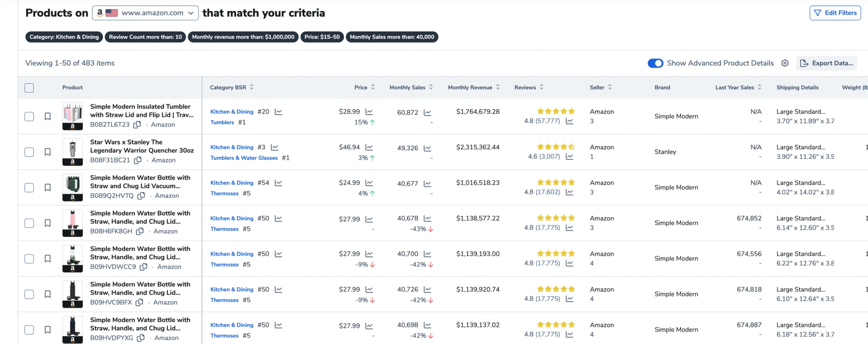This screenshot has width=868, height=344.
Task: Click the Viewing 1-50 of 483 items text
Action: 70,63
